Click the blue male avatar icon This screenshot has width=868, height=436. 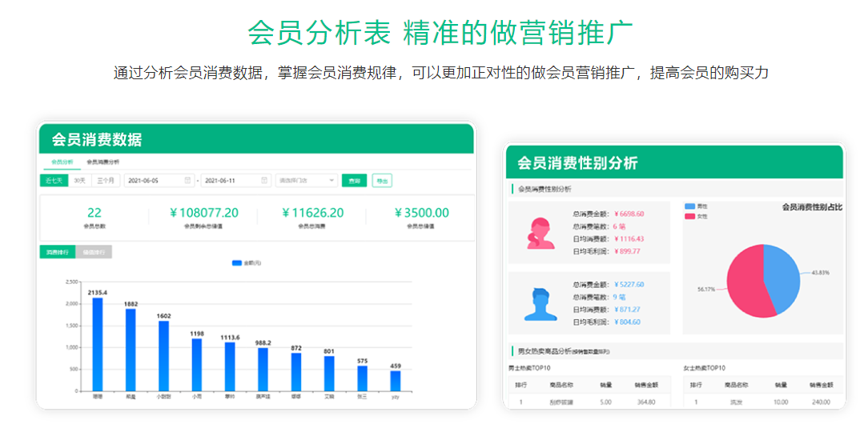click(x=540, y=304)
